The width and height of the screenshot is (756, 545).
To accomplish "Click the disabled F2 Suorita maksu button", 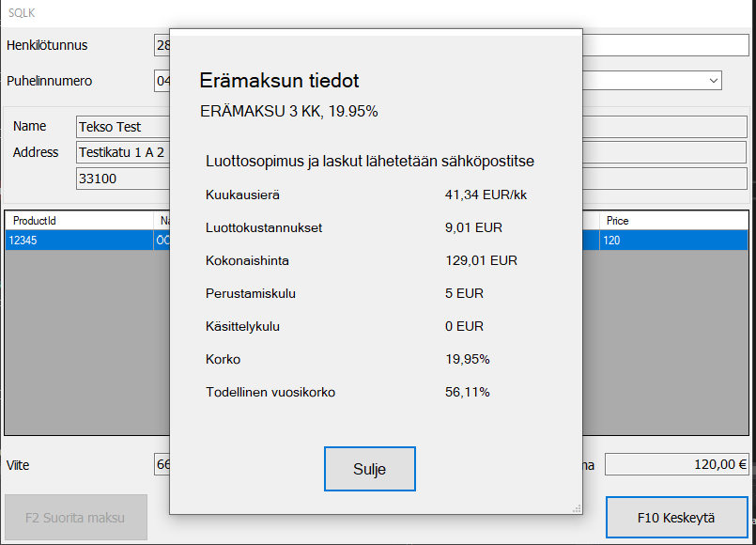I will 75,518.
